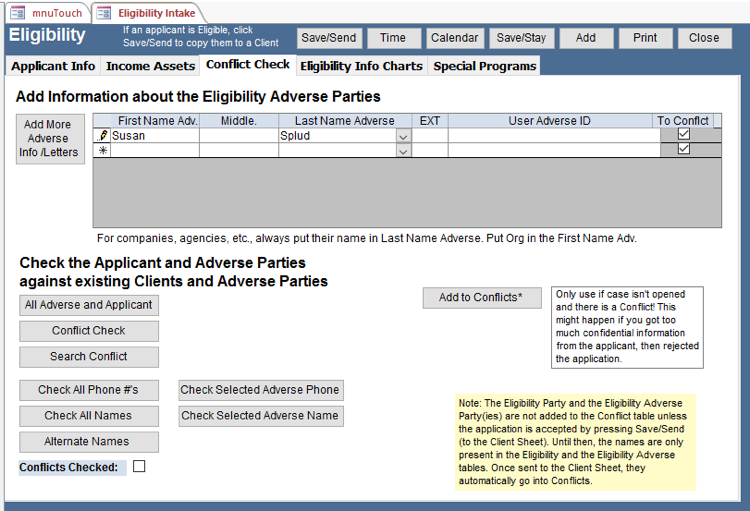
Task: Click the new record asterisk marker
Action: click(x=102, y=150)
